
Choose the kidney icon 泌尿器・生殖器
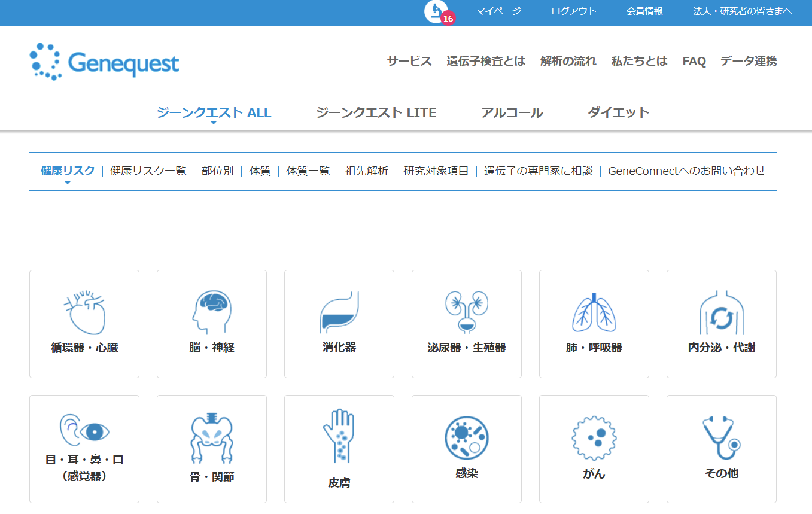point(467,312)
